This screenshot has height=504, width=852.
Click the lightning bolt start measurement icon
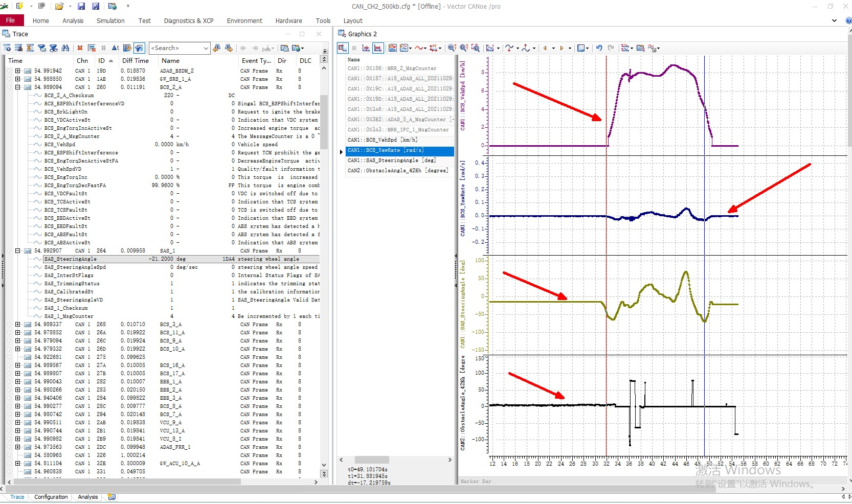[x=20, y=6]
